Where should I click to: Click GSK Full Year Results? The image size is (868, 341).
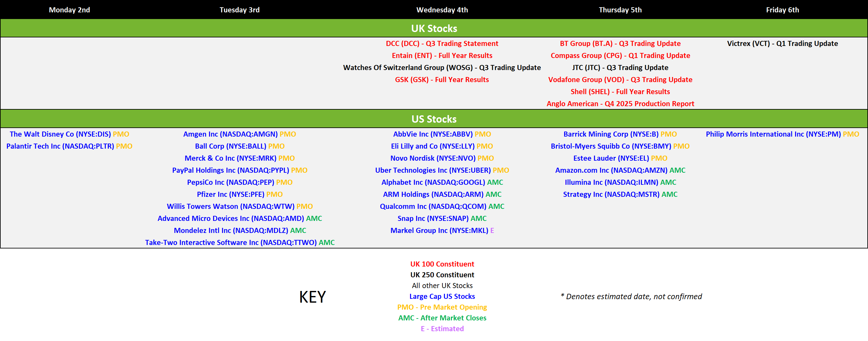pos(442,80)
